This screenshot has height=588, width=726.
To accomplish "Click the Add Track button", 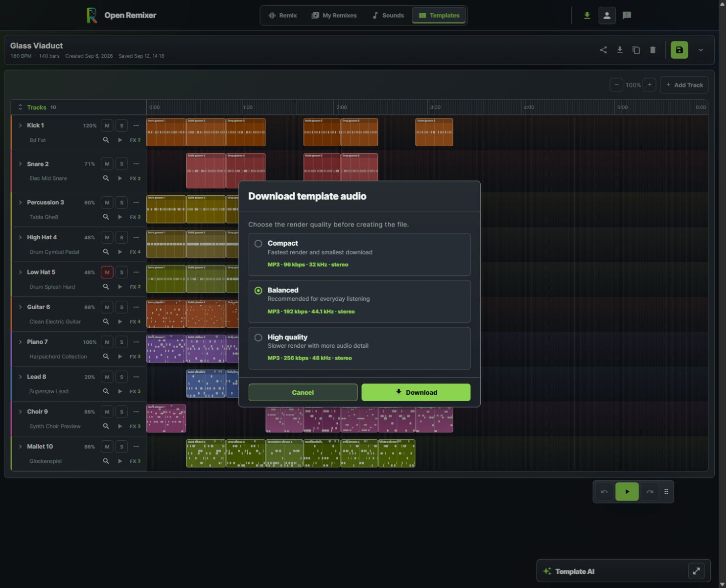I will point(684,85).
